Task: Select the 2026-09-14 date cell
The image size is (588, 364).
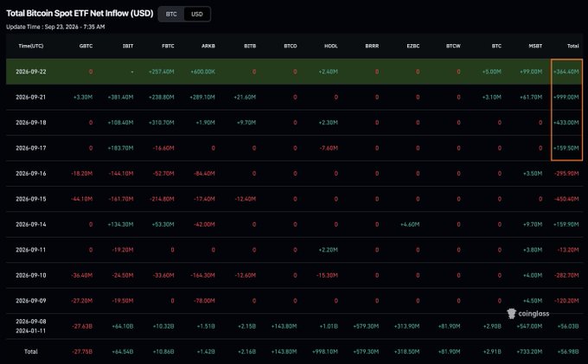Action: 31,225
